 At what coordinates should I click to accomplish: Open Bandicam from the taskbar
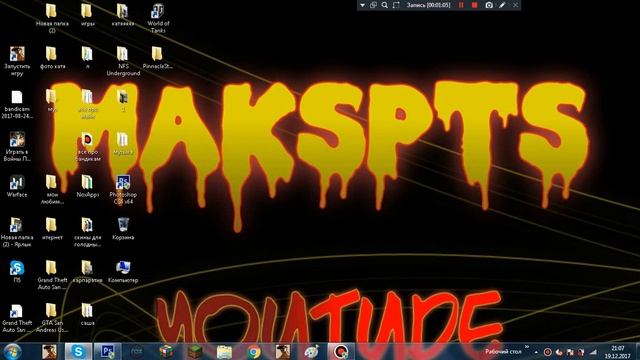pyautogui.click(x=341, y=351)
